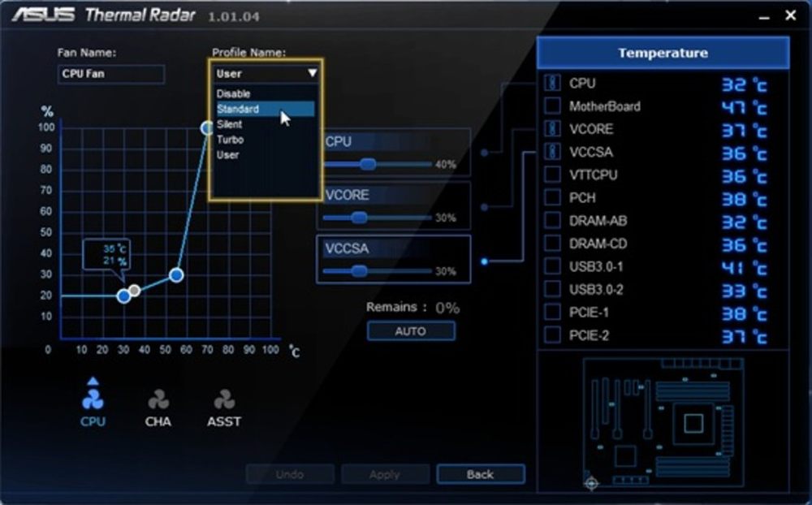Viewport: 812px width, 505px height.
Task: Click the USB3.0-1 41 °C reading
Action: [x=744, y=268]
